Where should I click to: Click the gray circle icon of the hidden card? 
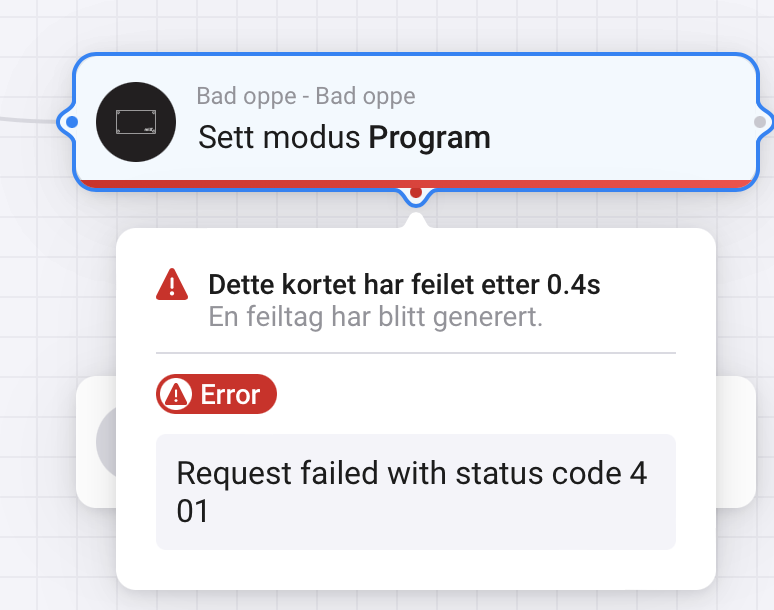point(106,442)
